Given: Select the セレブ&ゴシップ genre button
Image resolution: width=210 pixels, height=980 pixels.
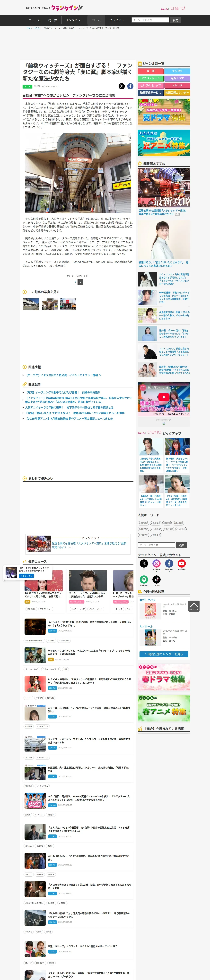Looking at the screenshot, I should click(x=150, y=86).
